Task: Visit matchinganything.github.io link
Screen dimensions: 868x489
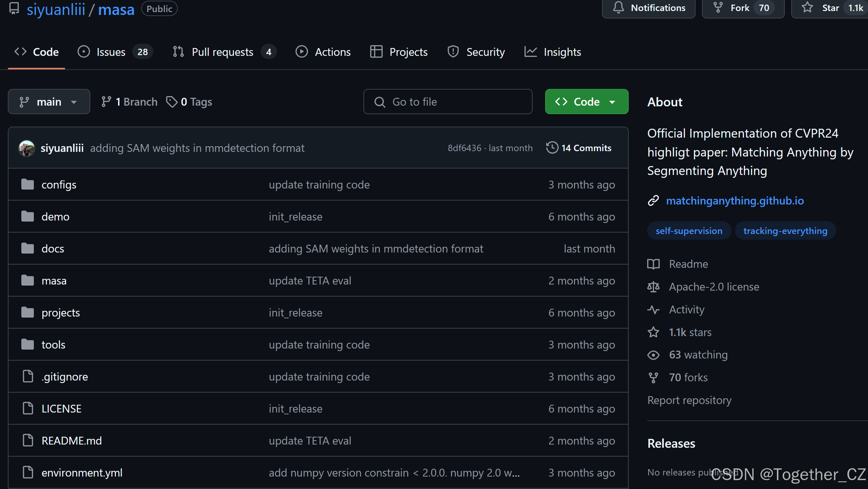Action: (735, 201)
